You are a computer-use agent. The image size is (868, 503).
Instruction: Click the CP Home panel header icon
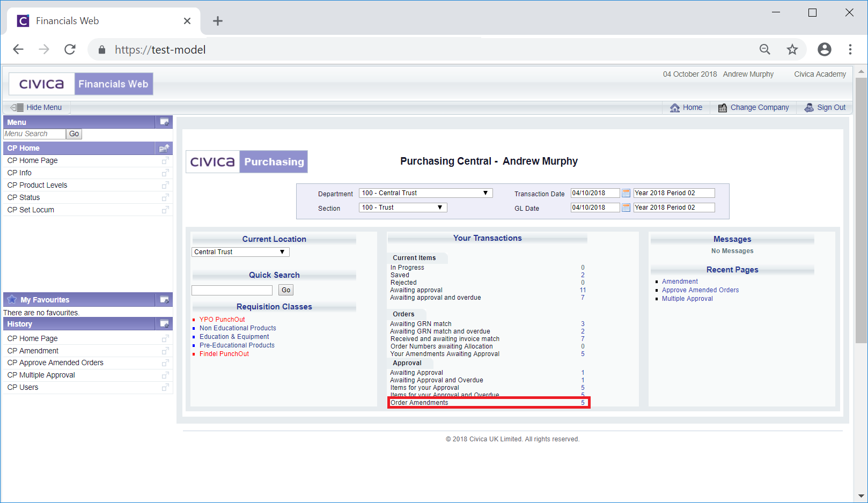[x=164, y=148]
